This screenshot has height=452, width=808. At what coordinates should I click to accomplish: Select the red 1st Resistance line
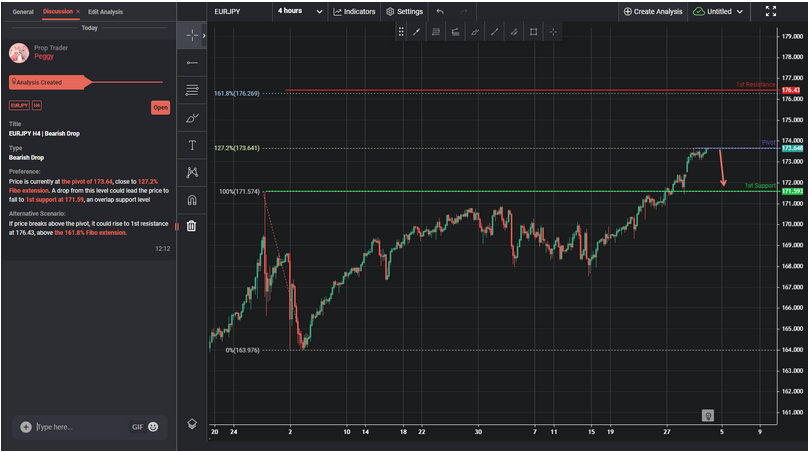(531, 90)
